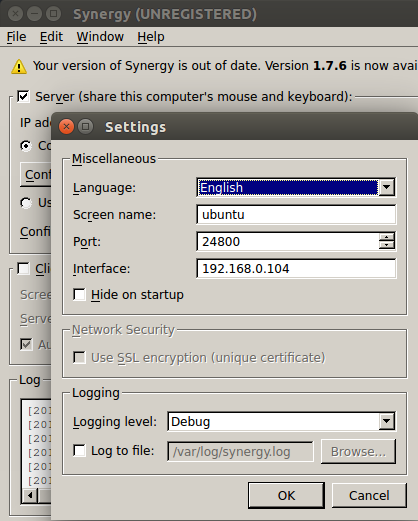This screenshot has width=418, height=521.
Task: Enable Hide on startup checkbox
Action: (x=79, y=295)
